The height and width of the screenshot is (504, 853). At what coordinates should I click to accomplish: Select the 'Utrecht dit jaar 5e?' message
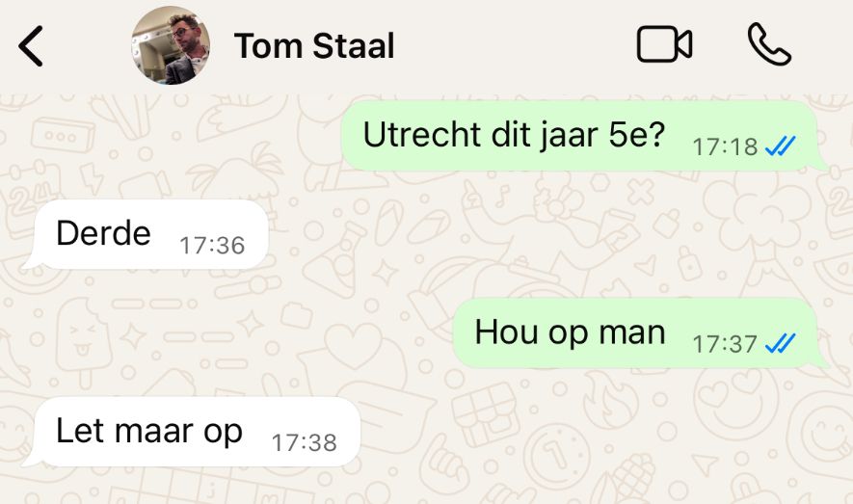[579, 135]
